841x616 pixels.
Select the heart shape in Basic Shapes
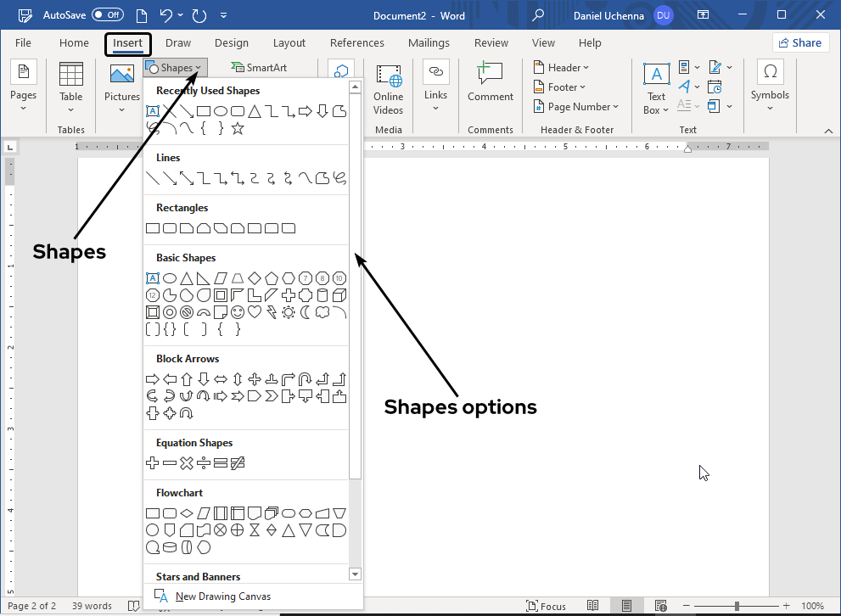point(255,312)
